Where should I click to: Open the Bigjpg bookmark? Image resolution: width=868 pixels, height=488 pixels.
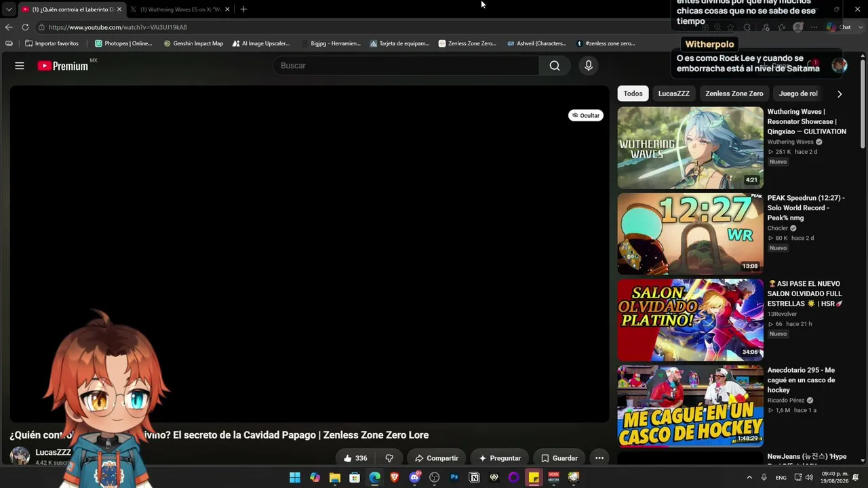tap(331, 43)
